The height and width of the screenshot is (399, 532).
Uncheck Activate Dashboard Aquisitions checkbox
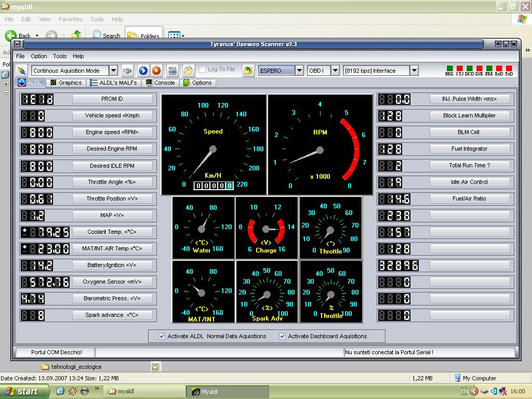[x=283, y=336]
